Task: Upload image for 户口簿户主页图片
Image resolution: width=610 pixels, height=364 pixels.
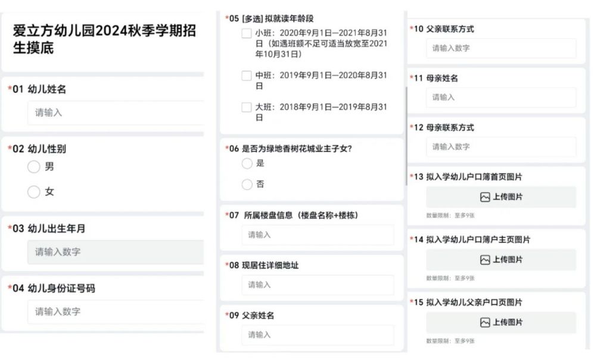Action: [x=501, y=260]
